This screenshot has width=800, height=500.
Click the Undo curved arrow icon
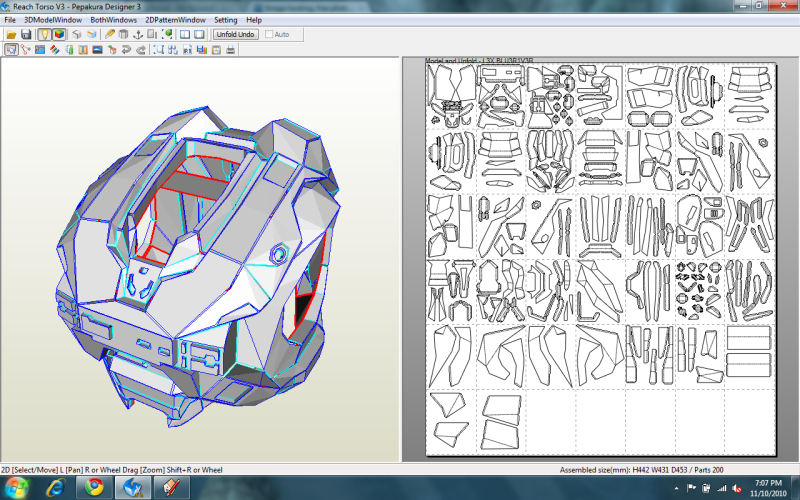click(126, 49)
